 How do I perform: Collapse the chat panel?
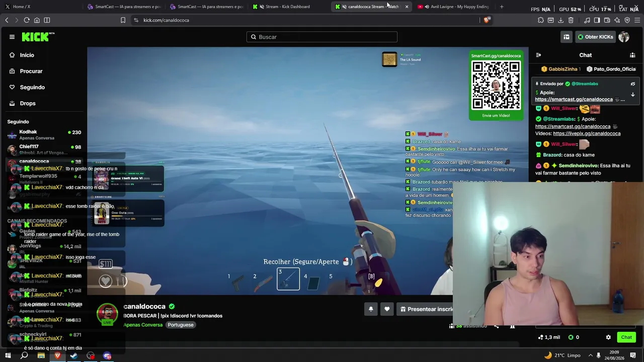(x=538, y=55)
